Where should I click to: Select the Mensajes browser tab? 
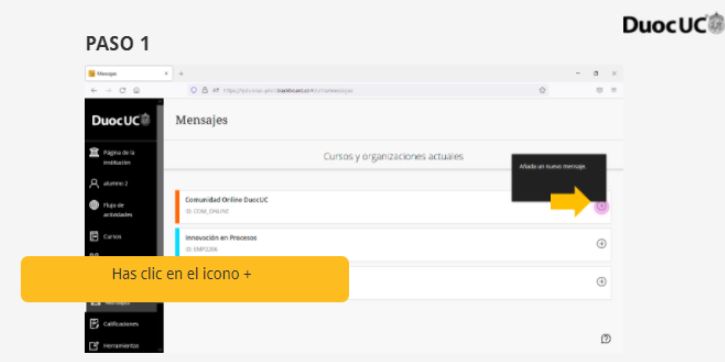(x=129, y=74)
